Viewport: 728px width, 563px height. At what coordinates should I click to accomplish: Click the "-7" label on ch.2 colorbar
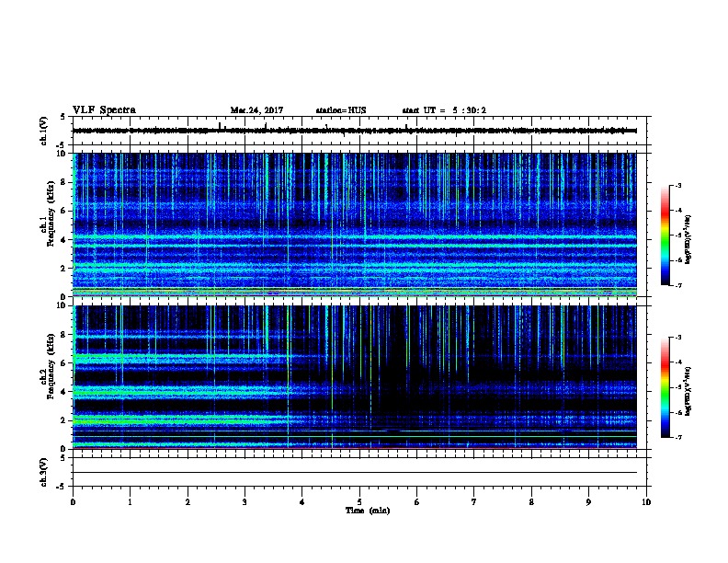click(x=677, y=438)
